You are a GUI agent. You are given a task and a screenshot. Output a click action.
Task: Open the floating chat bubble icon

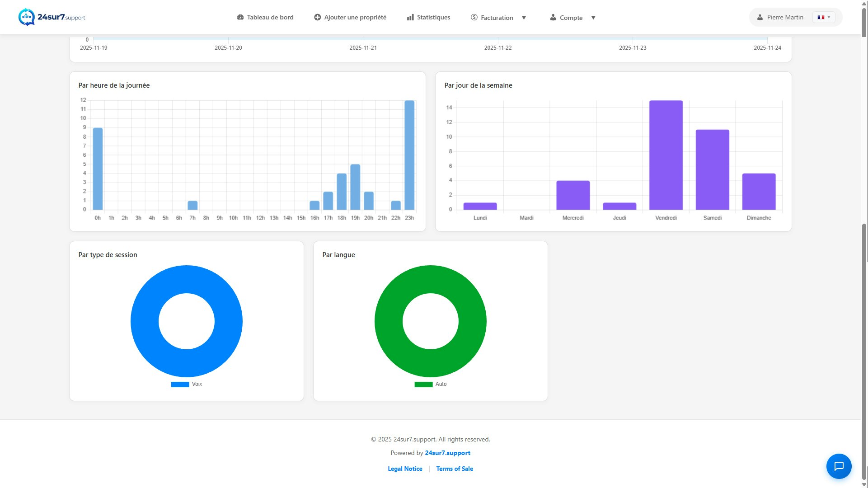pos(839,466)
